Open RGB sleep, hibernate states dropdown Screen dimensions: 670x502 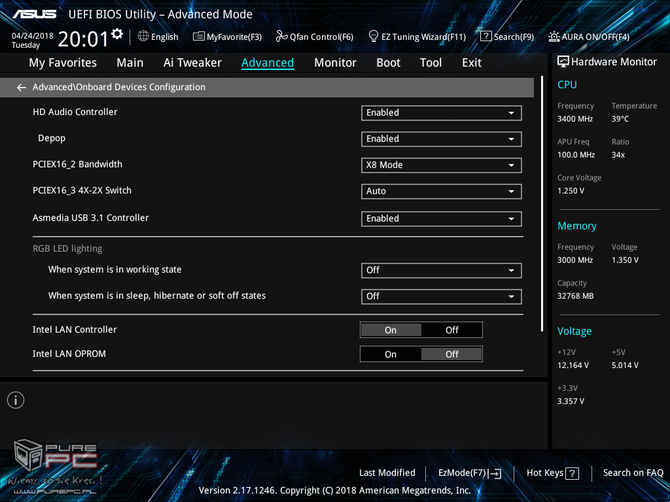(441, 297)
